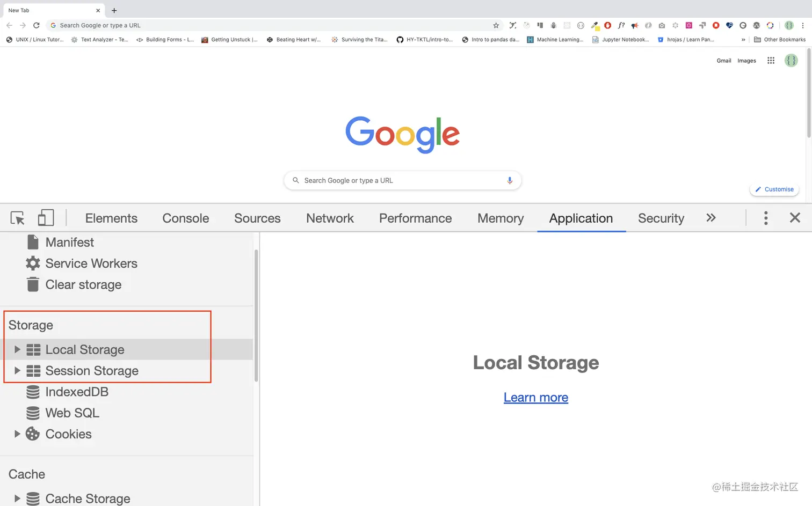Click the bug-shaped extension icon in the toolbar

(553, 25)
